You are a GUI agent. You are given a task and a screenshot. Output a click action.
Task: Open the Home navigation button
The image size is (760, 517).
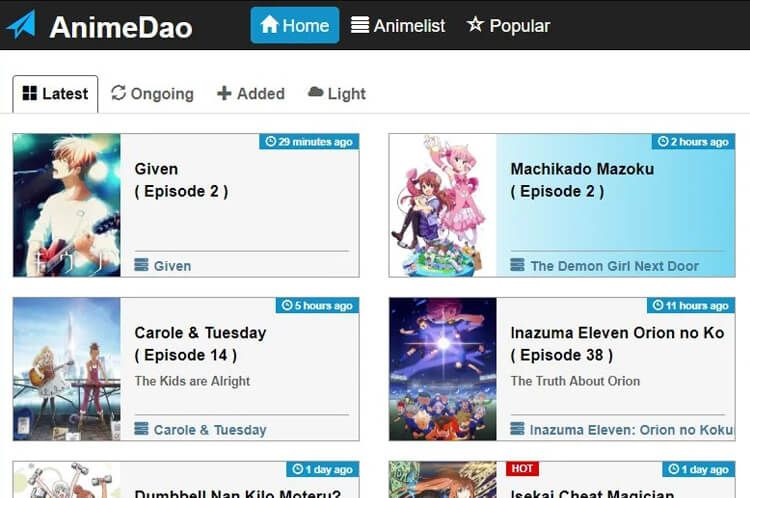tap(295, 25)
